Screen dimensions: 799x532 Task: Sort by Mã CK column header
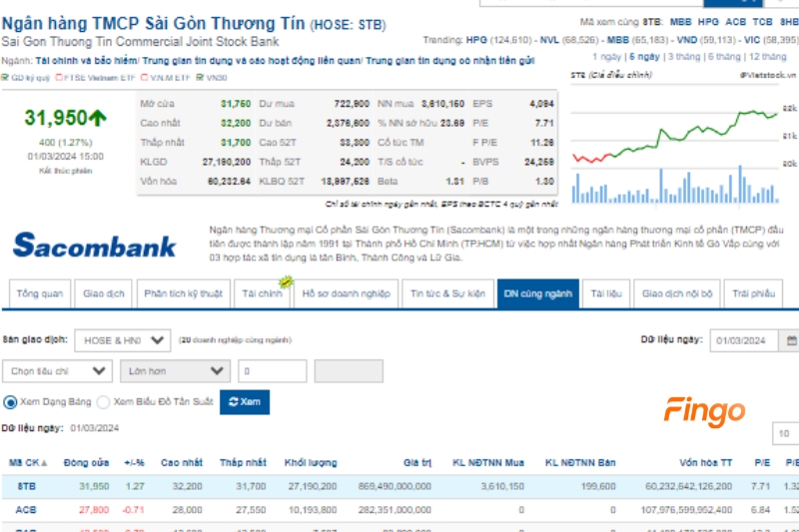(28, 463)
